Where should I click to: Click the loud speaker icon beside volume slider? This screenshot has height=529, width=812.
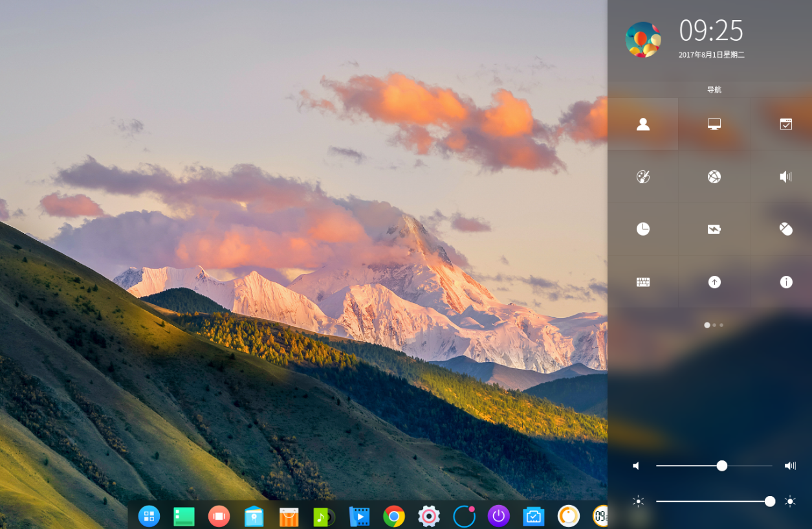[x=790, y=466]
